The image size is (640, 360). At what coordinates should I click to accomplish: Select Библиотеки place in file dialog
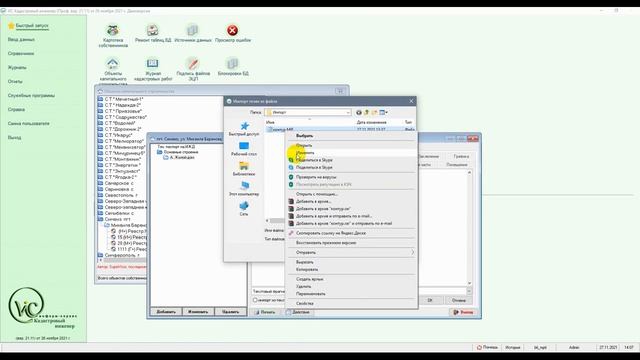coord(244,169)
